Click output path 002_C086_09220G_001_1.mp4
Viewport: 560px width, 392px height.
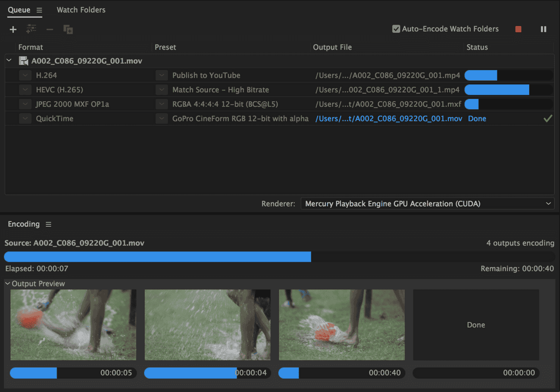388,90
